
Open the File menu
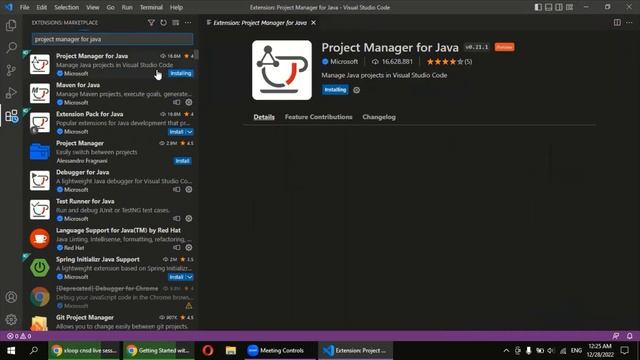pos(24,7)
